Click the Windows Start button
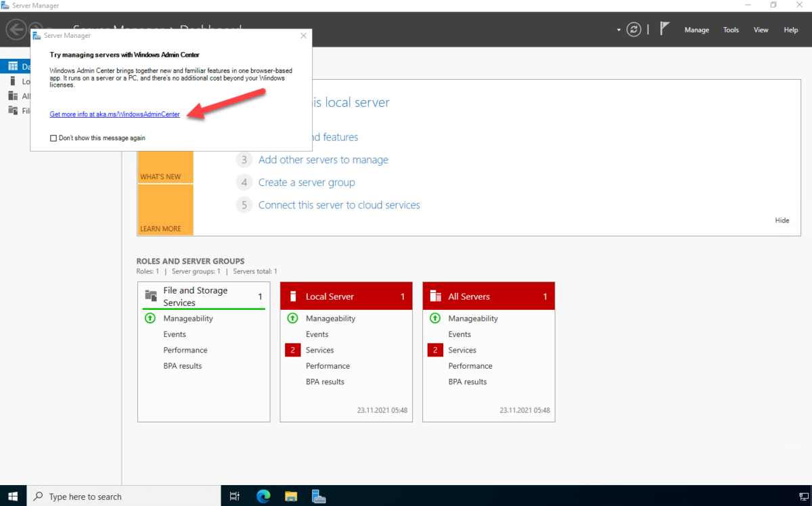Viewport: 812px width, 506px height. tap(12, 496)
